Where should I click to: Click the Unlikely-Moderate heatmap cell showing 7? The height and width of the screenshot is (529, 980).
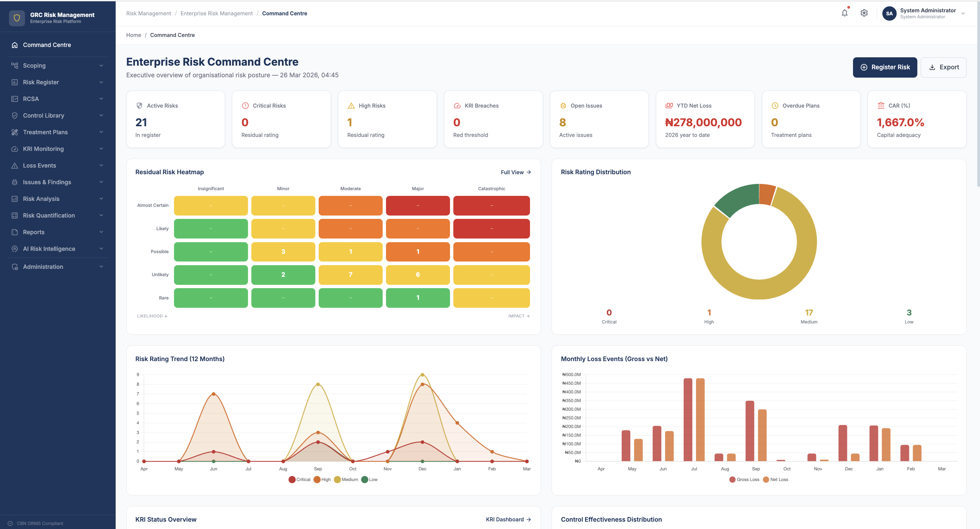350,274
